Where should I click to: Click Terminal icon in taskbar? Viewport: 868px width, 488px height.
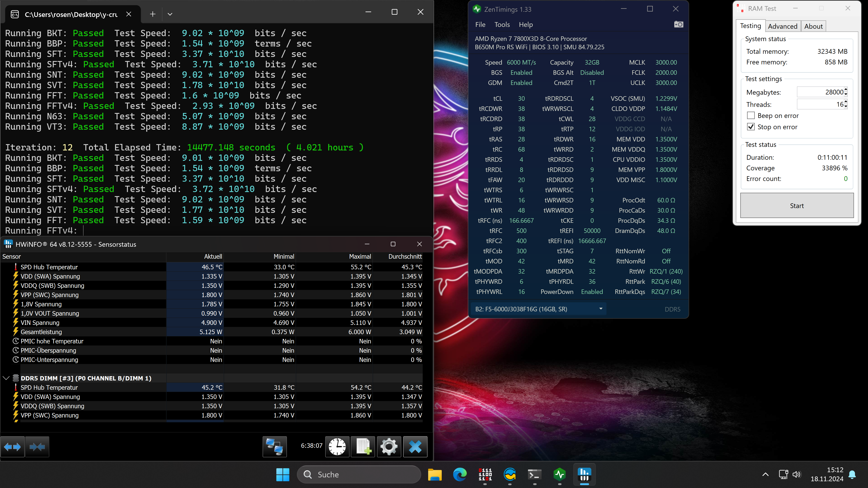[x=535, y=474]
